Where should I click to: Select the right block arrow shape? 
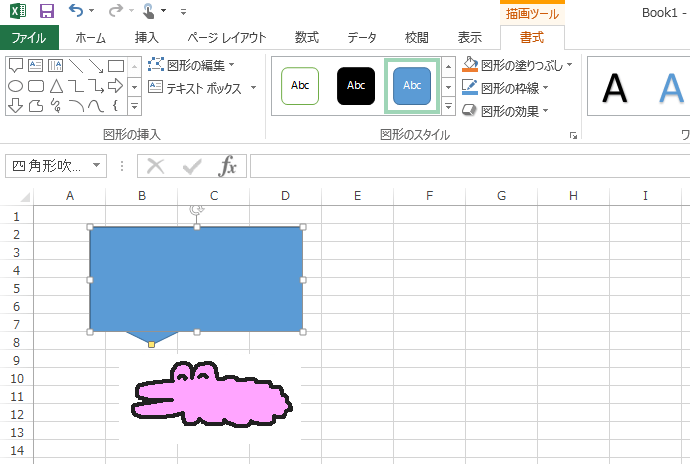click(115, 85)
